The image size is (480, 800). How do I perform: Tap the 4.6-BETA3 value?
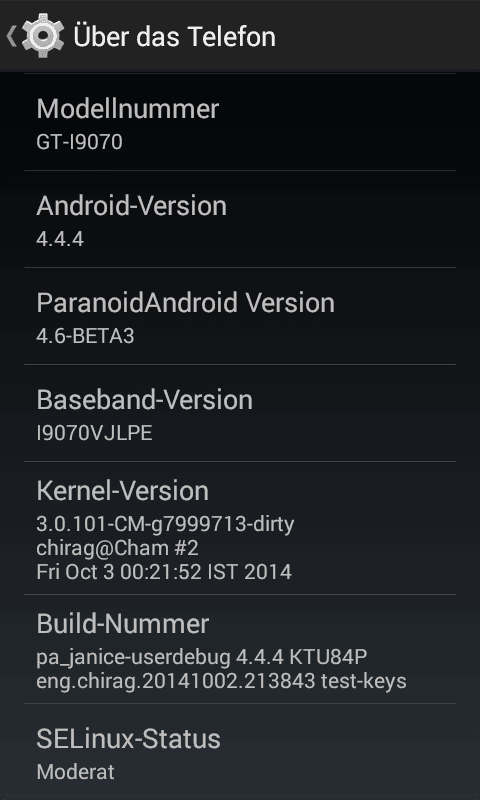(x=85, y=336)
